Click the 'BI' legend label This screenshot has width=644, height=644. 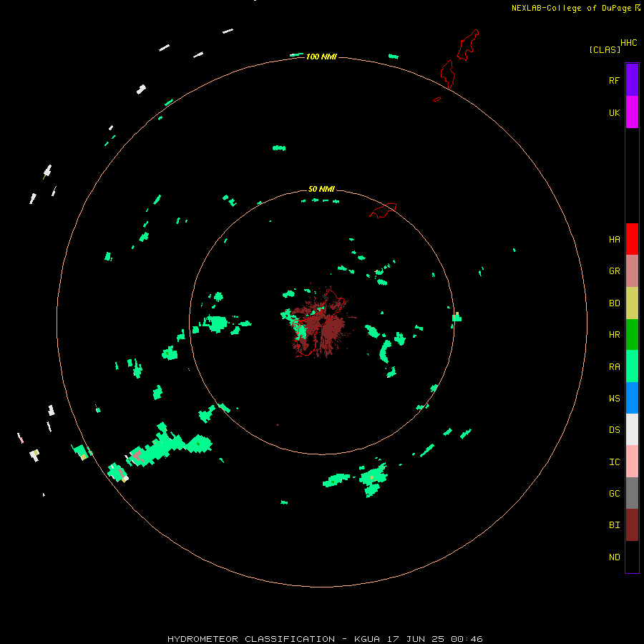point(614,525)
